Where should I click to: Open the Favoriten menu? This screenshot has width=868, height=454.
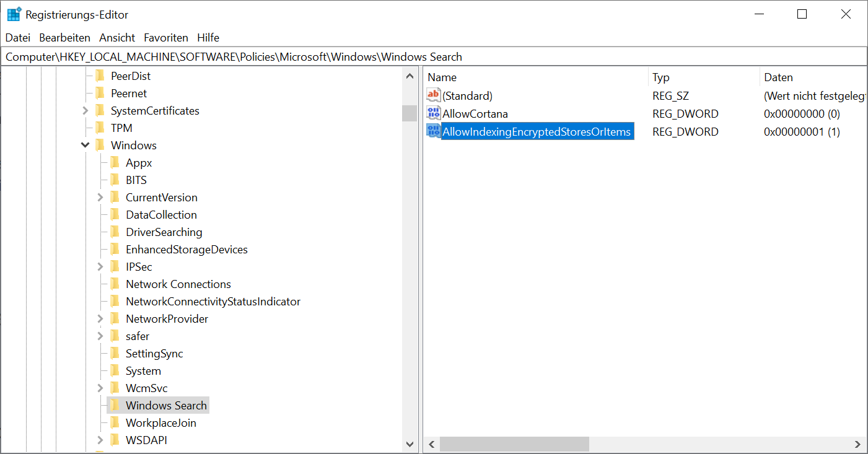coord(166,38)
